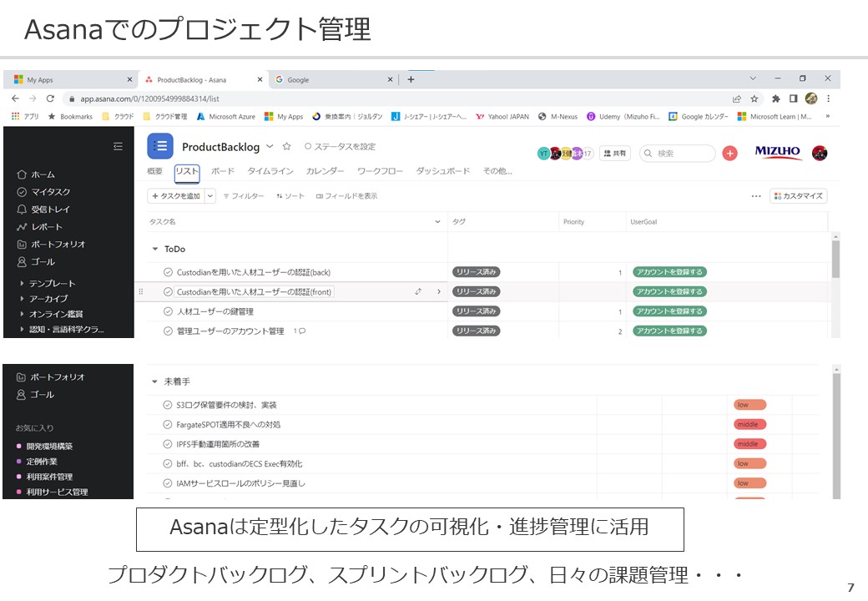Viewport: 868px width, 601px height.
Task: Click the red middle priority tag
Action: pyautogui.click(x=749, y=424)
